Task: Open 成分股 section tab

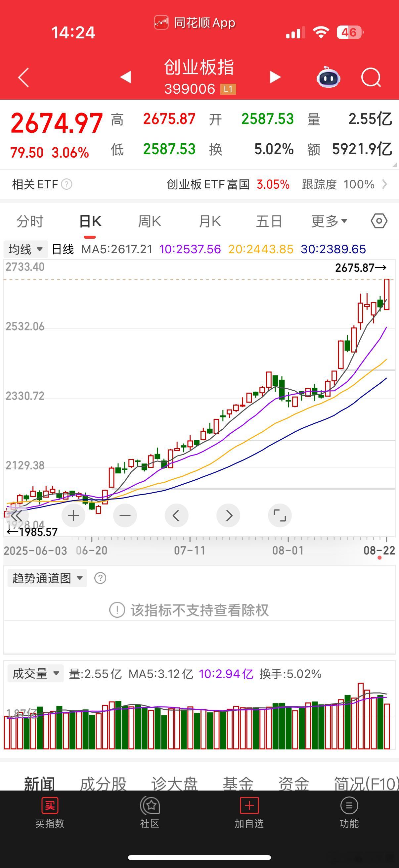Action: (x=103, y=784)
